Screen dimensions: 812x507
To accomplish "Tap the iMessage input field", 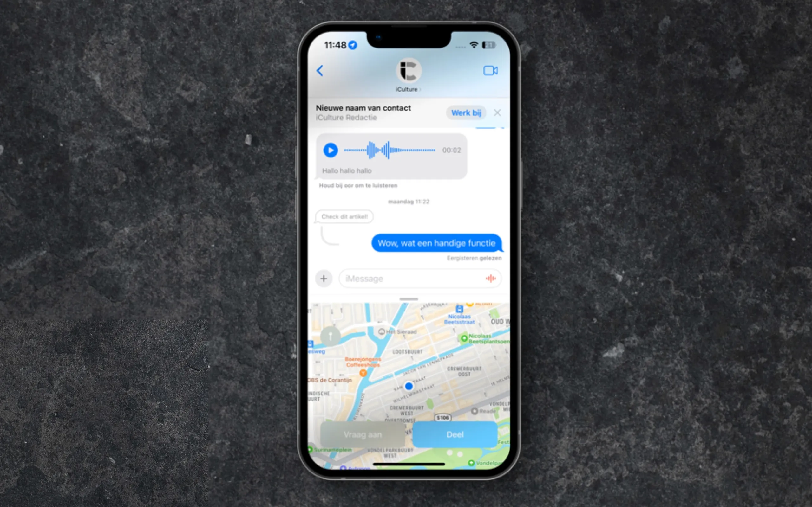I will (409, 279).
